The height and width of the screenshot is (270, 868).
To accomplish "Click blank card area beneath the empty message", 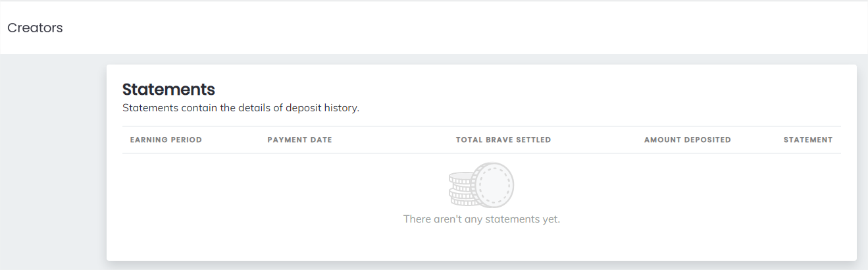I will (481, 244).
